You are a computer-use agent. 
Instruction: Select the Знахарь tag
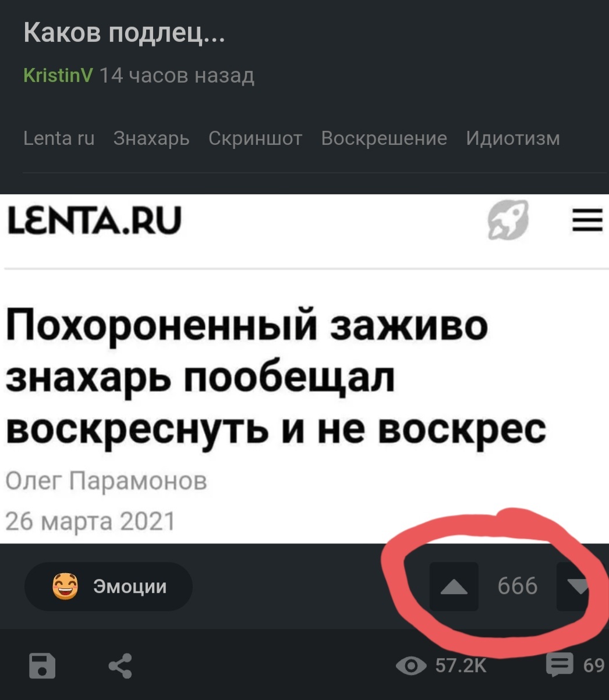(x=151, y=138)
